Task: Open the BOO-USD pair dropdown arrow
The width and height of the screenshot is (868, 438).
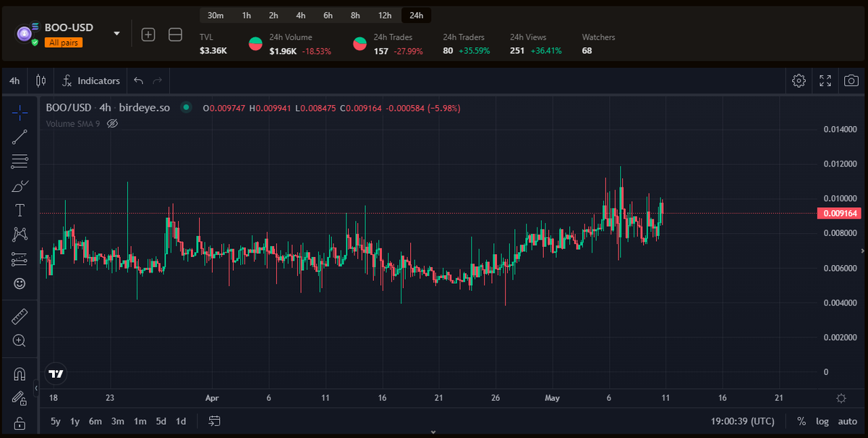Action: point(116,33)
